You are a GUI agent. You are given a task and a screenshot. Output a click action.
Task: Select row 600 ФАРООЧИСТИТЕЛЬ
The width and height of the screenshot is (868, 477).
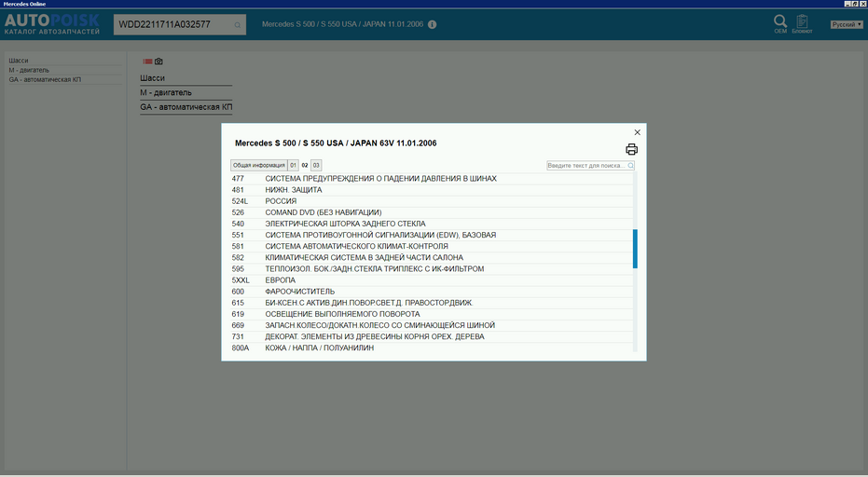[432, 291]
